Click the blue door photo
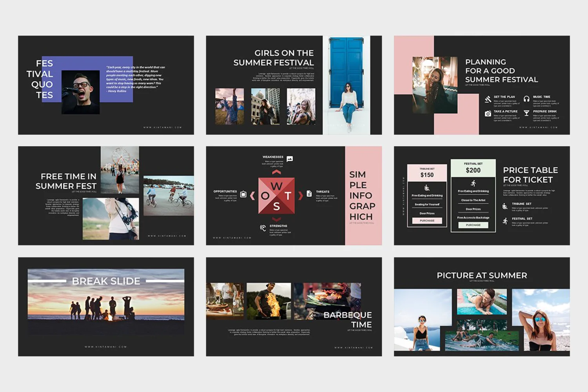Image resolution: width=588 pixels, height=392 pixels. pyautogui.click(x=346, y=85)
